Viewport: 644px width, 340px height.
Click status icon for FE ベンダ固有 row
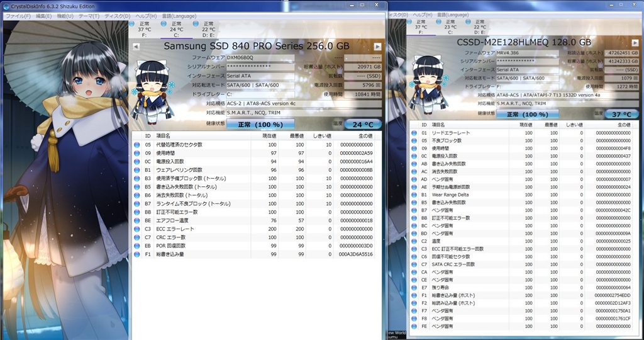point(414,326)
